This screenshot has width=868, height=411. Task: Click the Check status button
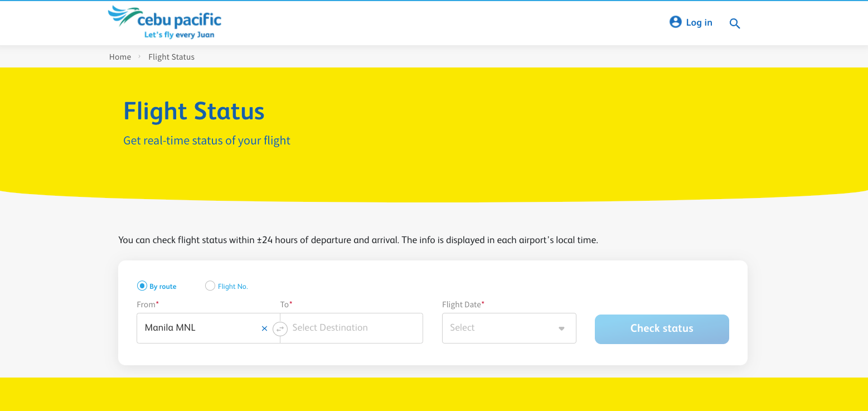pyautogui.click(x=662, y=329)
